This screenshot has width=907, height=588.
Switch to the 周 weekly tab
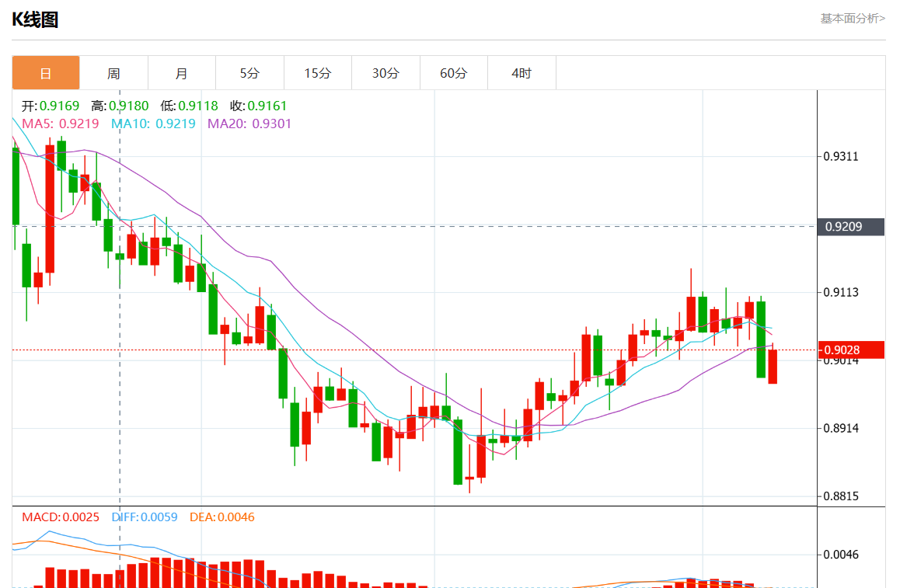[x=114, y=73]
